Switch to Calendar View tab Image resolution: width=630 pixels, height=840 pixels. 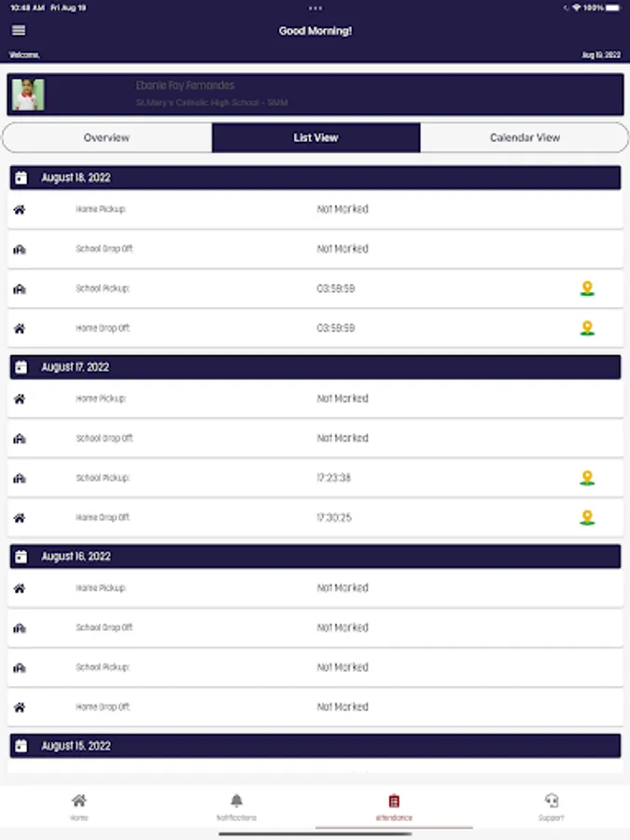coord(525,137)
